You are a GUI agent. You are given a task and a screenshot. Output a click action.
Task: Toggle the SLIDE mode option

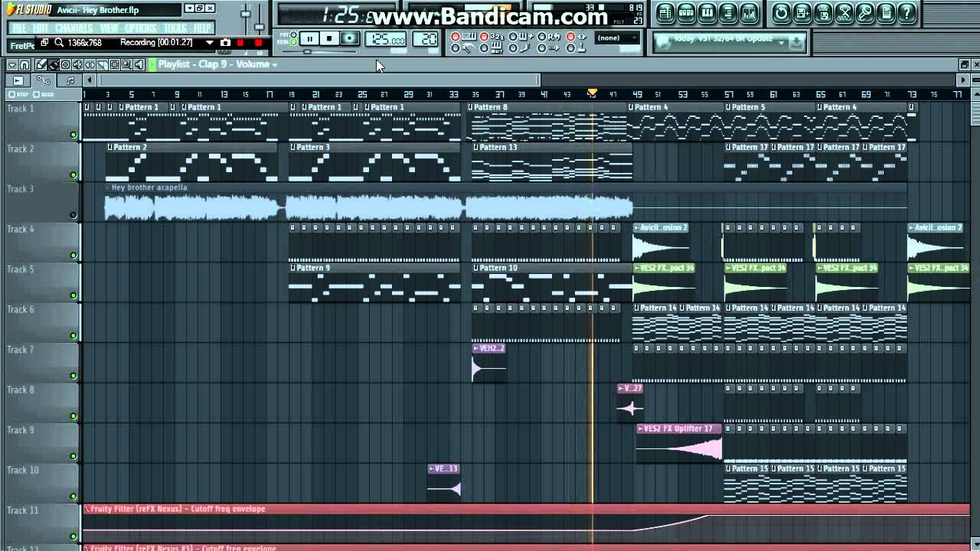pos(43,94)
